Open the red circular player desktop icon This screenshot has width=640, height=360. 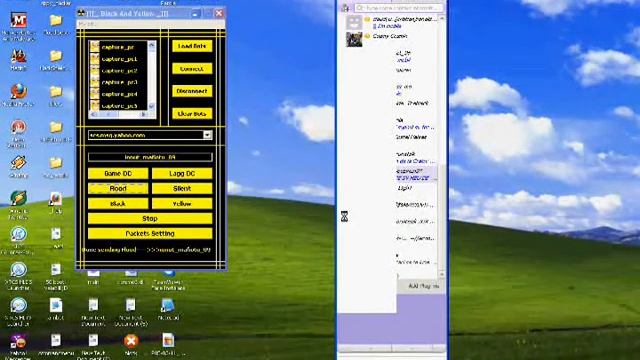18,127
